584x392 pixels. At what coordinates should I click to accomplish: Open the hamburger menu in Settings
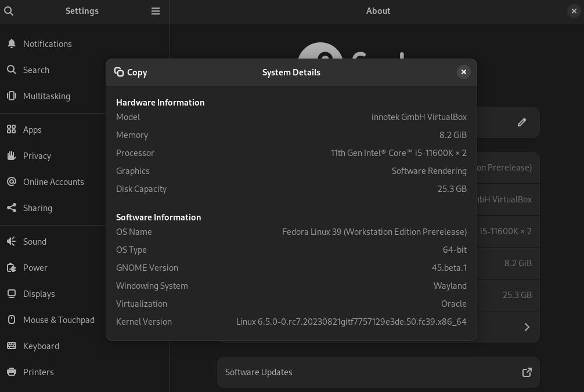155,10
